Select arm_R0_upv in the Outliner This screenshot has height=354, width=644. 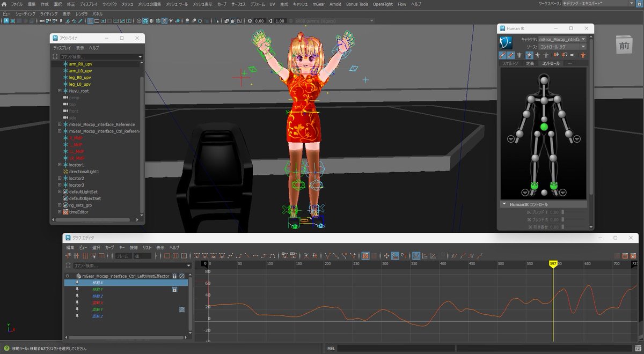tap(80, 64)
